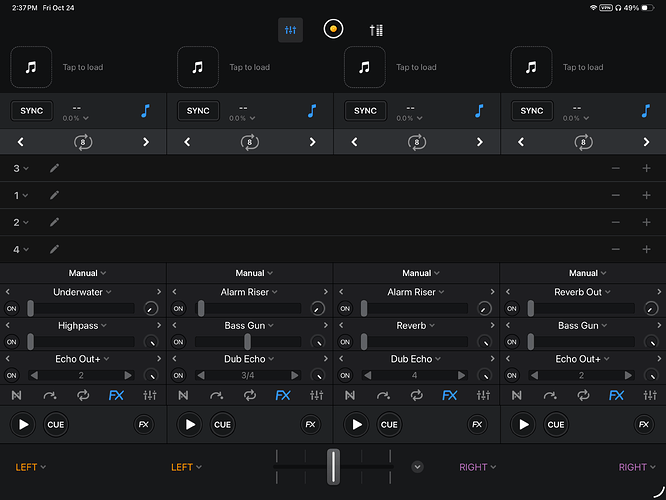
Task: Click the blue key note icon on second deck
Action: (x=311, y=110)
